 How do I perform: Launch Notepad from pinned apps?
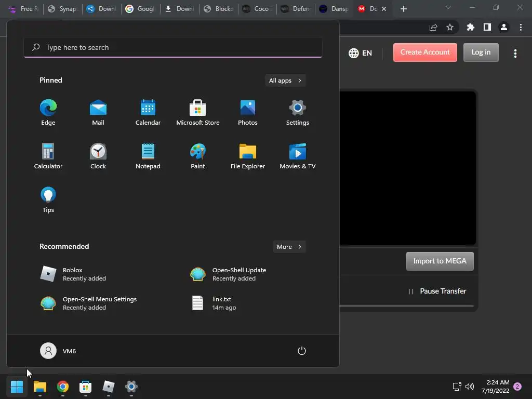coord(148,156)
